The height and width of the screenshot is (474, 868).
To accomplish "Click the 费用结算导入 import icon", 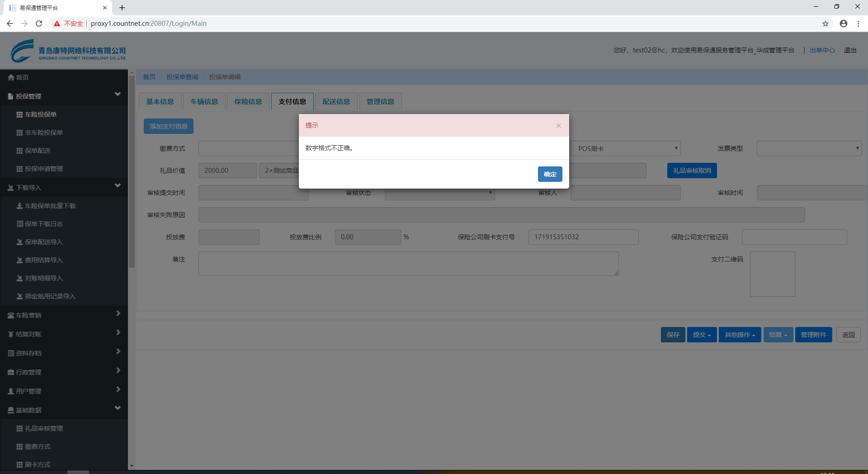I will [19, 260].
